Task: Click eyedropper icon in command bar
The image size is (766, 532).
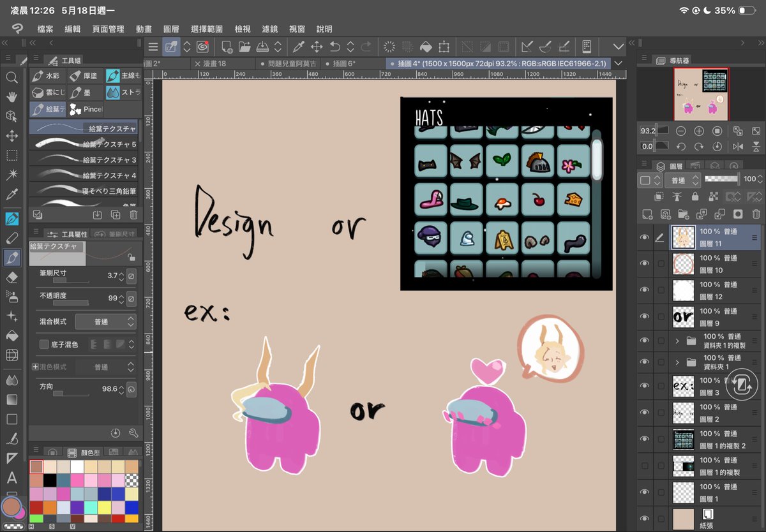Action: tap(298, 47)
